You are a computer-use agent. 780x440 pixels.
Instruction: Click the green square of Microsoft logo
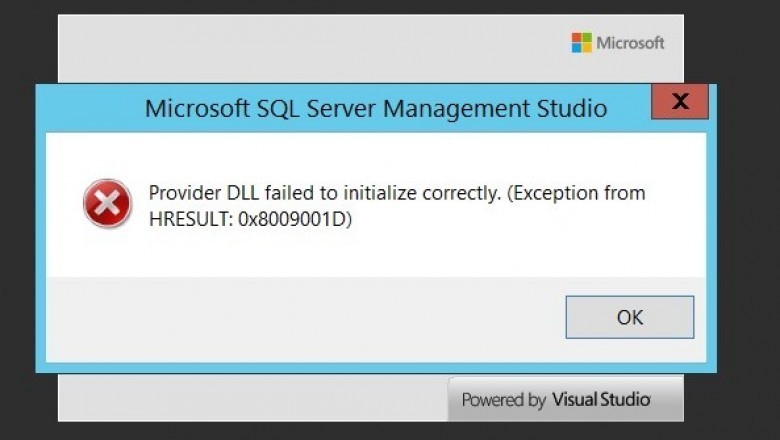(587, 37)
